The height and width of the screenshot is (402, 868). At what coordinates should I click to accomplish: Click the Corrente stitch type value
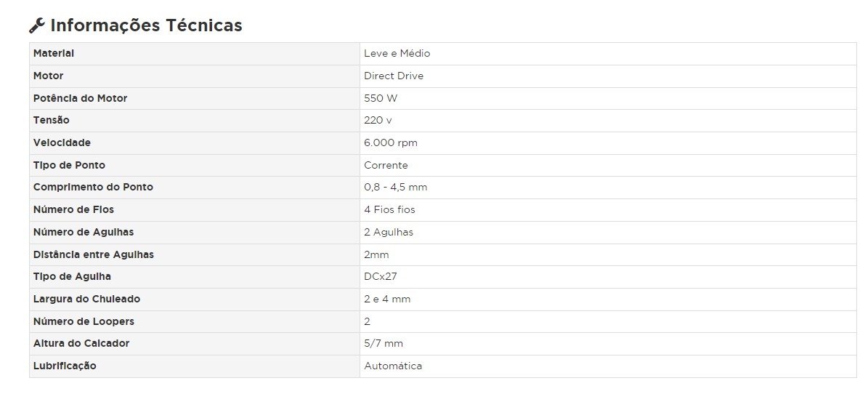[x=386, y=165]
